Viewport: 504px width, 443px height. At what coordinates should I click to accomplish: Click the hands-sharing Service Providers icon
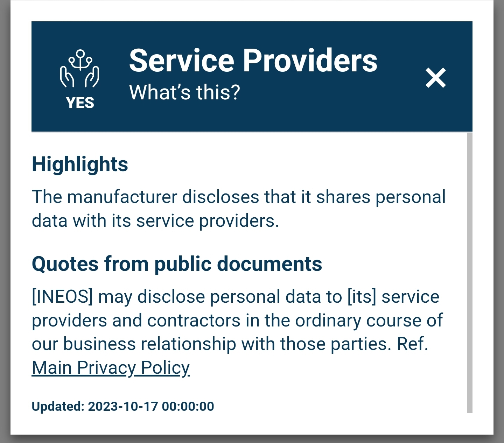coord(79,69)
